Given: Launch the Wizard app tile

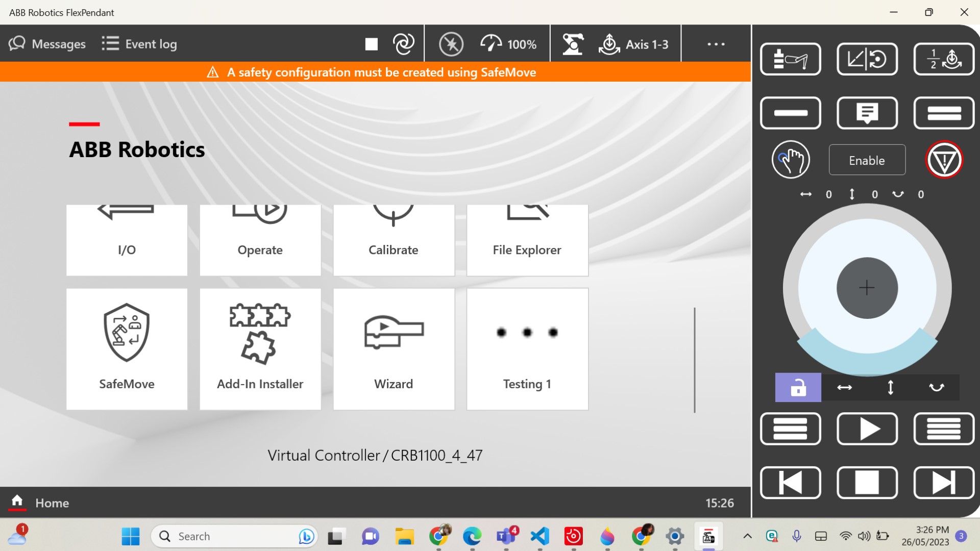Looking at the screenshot, I should click(x=394, y=349).
